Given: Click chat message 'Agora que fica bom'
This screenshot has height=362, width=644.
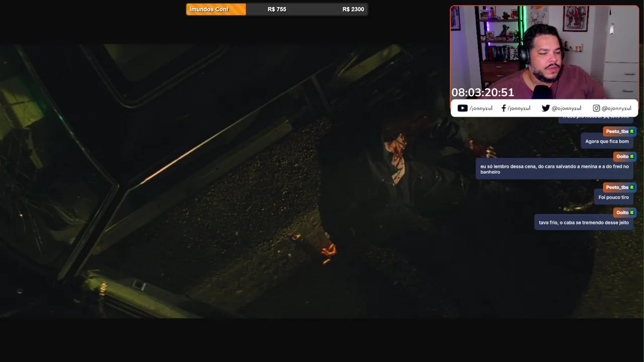Looking at the screenshot, I should 607,141.
